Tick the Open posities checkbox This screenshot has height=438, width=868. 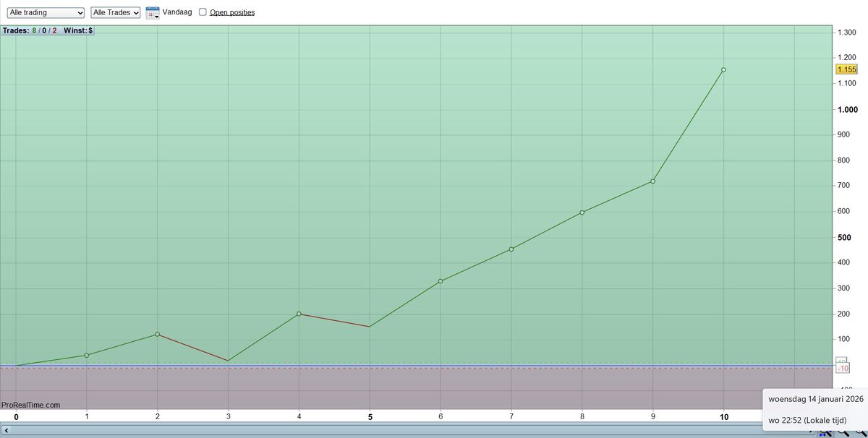(203, 12)
